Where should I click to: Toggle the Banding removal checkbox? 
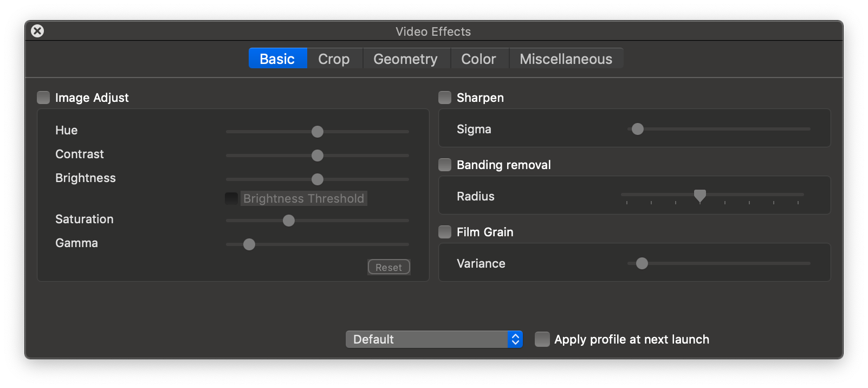(x=445, y=165)
